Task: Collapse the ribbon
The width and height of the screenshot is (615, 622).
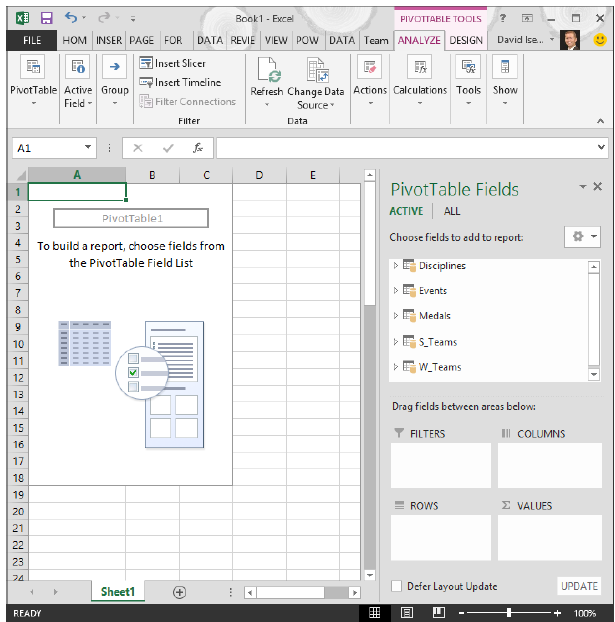Action: (x=600, y=121)
